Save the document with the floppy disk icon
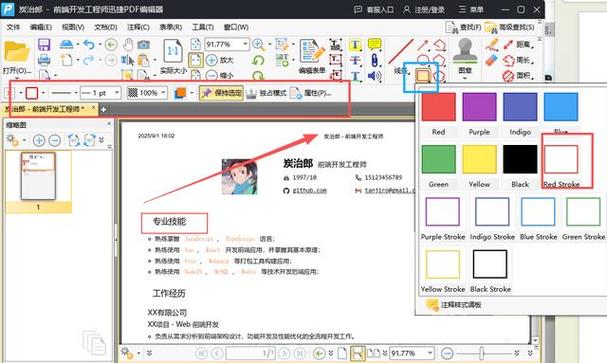Image resolution: width=607 pixels, height=363 pixels. point(44,45)
